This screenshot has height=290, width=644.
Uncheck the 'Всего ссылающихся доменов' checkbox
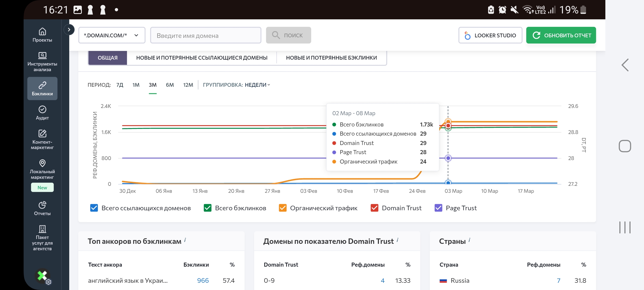click(94, 208)
